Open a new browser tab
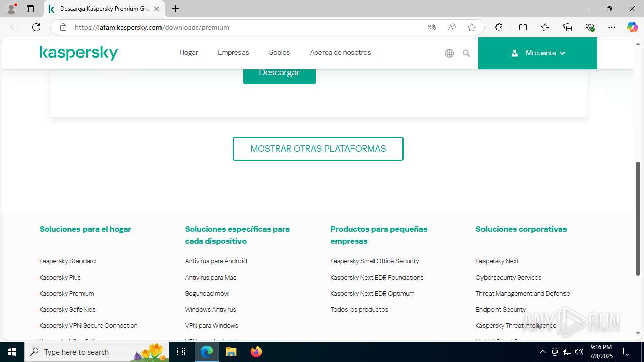Viewport: 644px width, 362px height. pyautogui.click(x=175, y=9)
